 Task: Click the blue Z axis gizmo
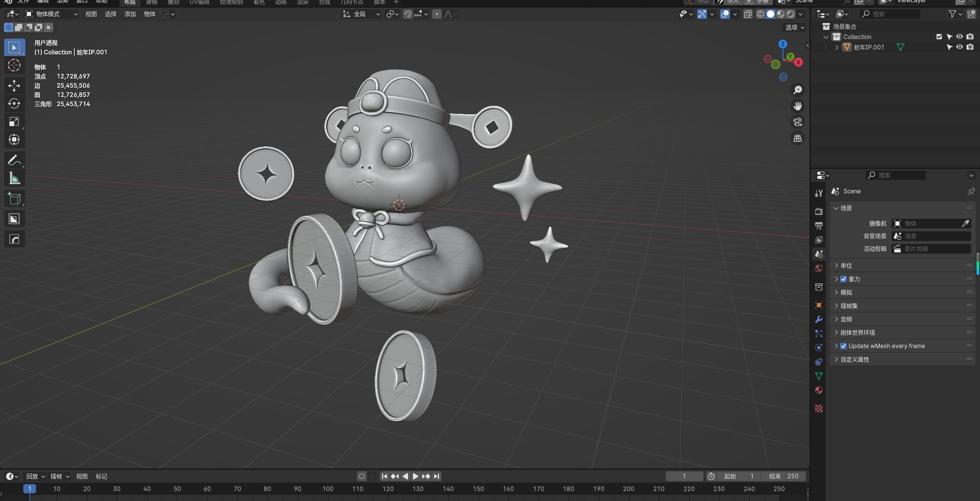pyautogui.click(x=783, y=44)
